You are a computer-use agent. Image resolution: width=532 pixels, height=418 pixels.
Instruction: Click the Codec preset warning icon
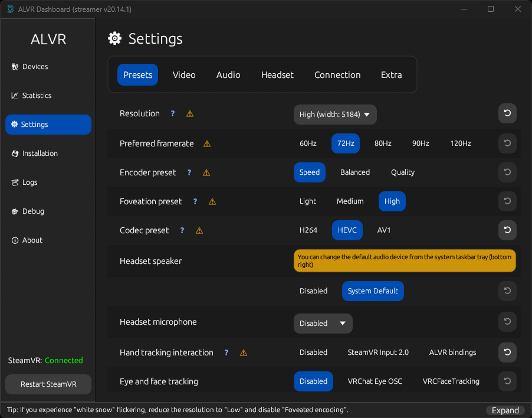coord(199,231)
